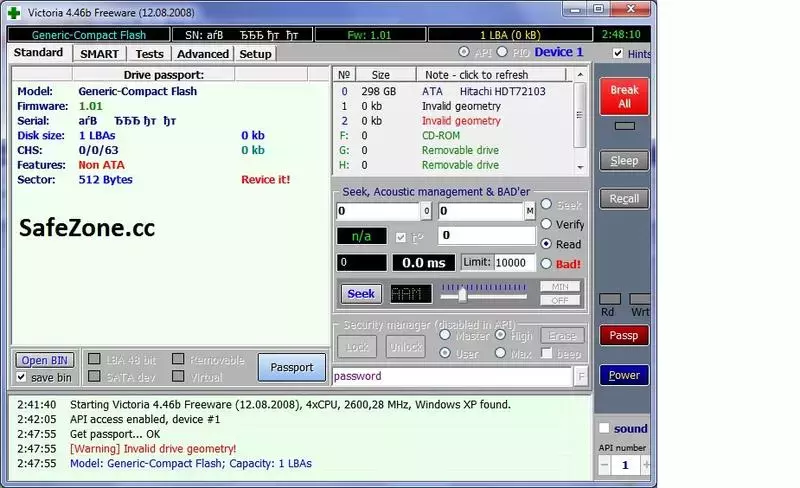Minimize the Victoria window
Viewport: 800px width, 488px height.
(x=575, y=9)
